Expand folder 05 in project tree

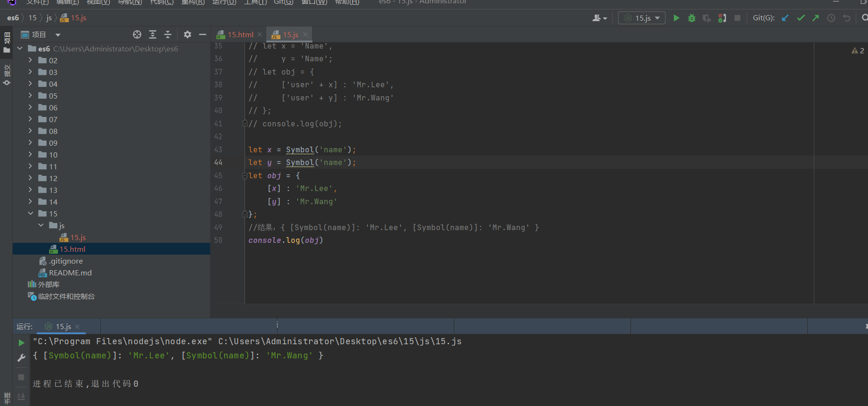coord(31,96)
